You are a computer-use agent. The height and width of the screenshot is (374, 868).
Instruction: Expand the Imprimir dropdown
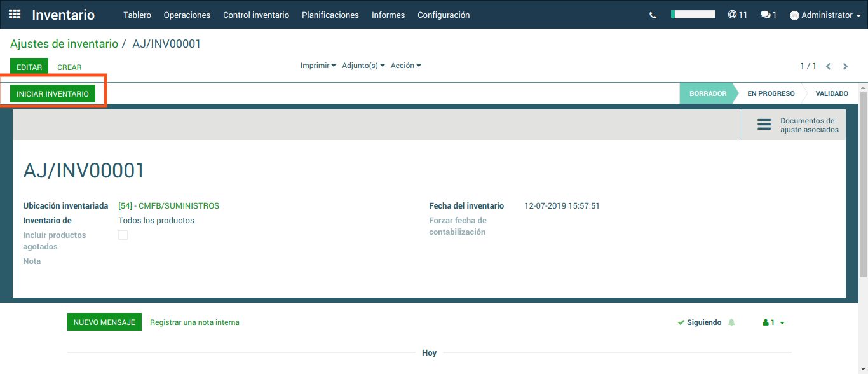(x=318, y=66)
